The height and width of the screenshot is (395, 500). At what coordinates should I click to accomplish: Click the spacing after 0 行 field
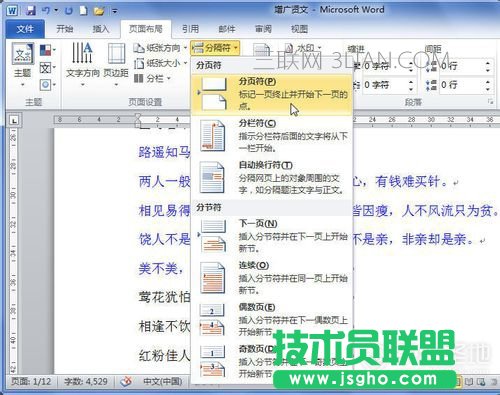coord(462,85)
